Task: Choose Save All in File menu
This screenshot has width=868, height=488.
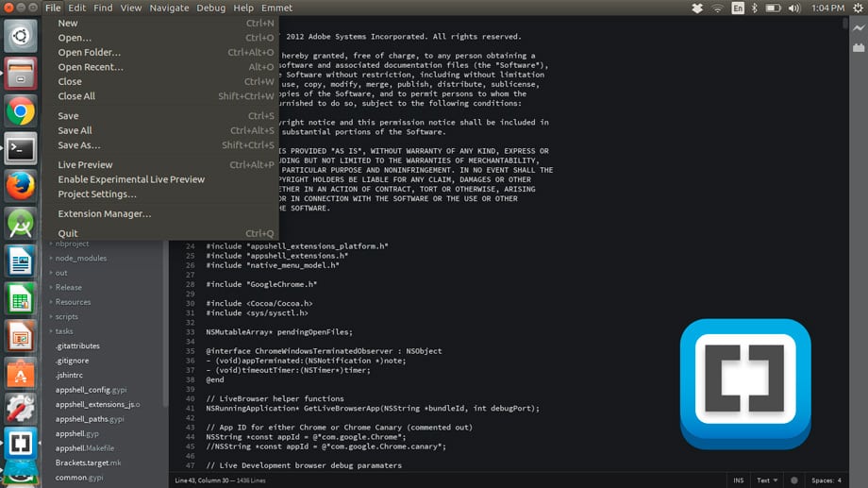Action: (160, 130)
